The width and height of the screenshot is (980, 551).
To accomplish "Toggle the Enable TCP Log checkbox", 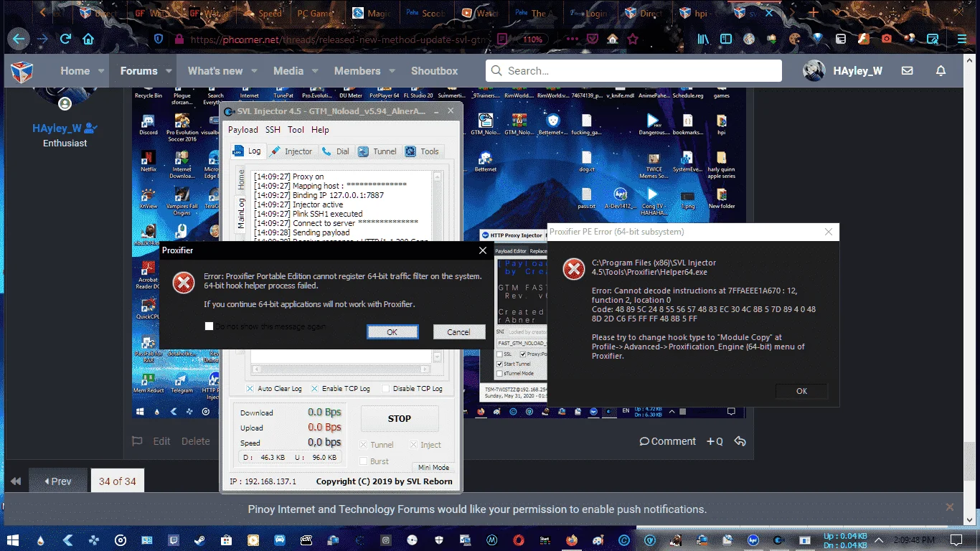I will point(314,389).
